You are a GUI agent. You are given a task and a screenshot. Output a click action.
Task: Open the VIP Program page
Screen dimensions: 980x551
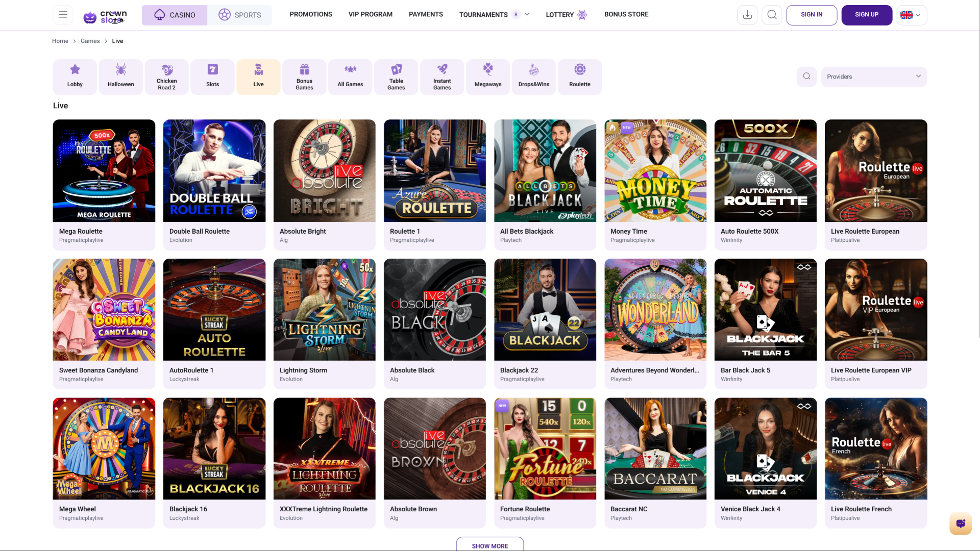tap(370, 14)
